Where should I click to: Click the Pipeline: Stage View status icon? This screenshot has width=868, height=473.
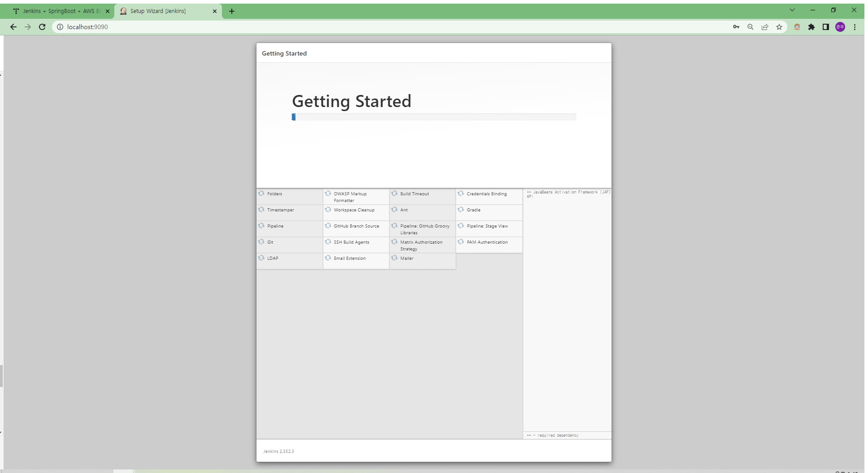461,226
